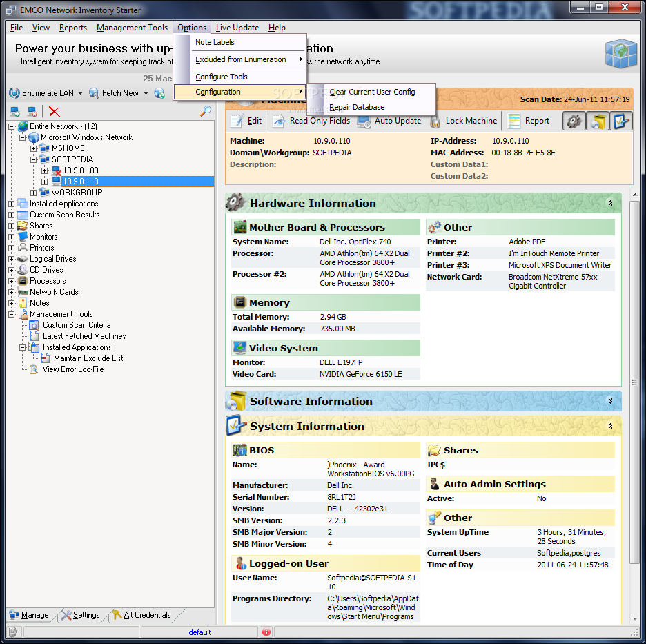Expand the Software Information section

pos(610,401)
